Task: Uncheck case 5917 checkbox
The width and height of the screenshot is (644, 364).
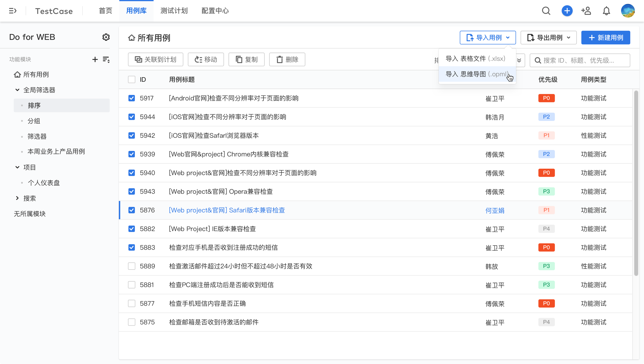Action: pyautogui.click(x=131, y=98)
